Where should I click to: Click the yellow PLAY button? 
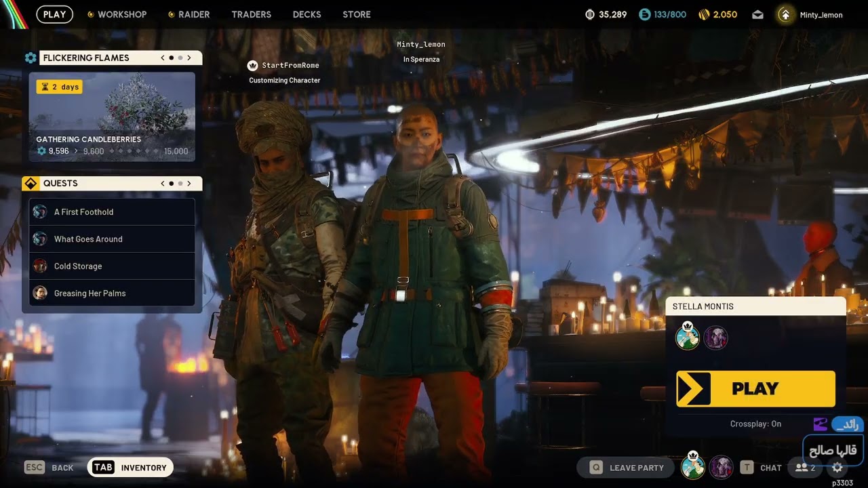[755, 388]
